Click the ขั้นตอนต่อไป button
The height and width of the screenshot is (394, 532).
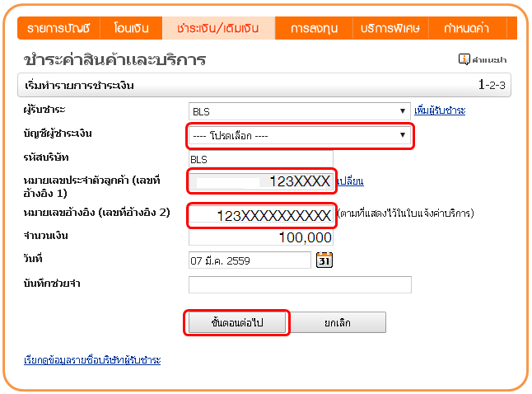(x=237, y=322)
